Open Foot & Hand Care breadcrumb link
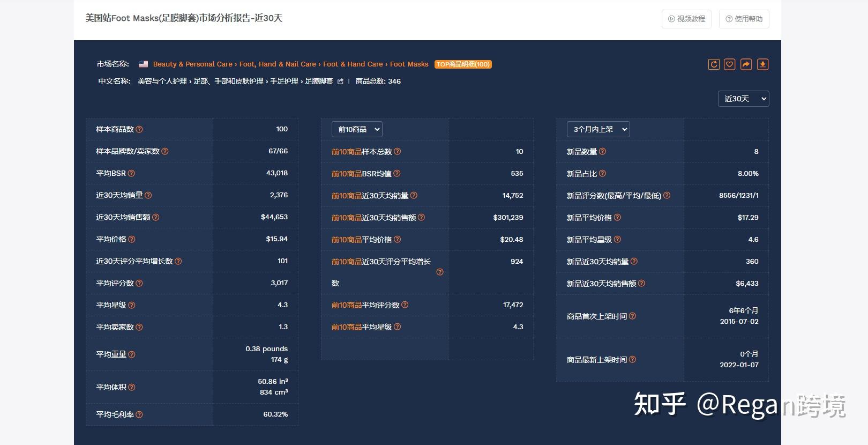This screenshot has height=445, width=868. click(x=353, y=64)
